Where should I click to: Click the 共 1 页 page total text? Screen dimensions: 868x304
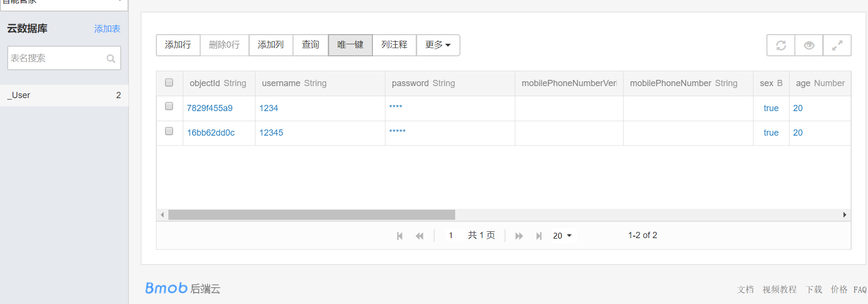coord(482,235)
